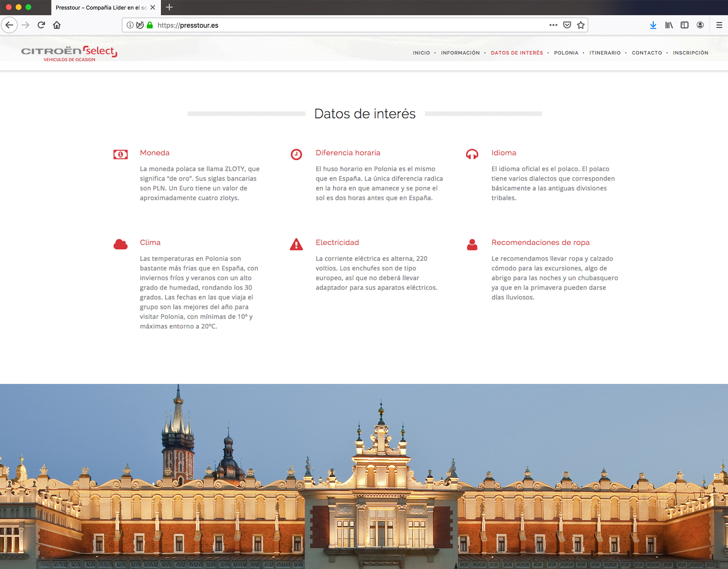
Task: Show sidebars icon in toolbar
Action: (x=684, y=25)
